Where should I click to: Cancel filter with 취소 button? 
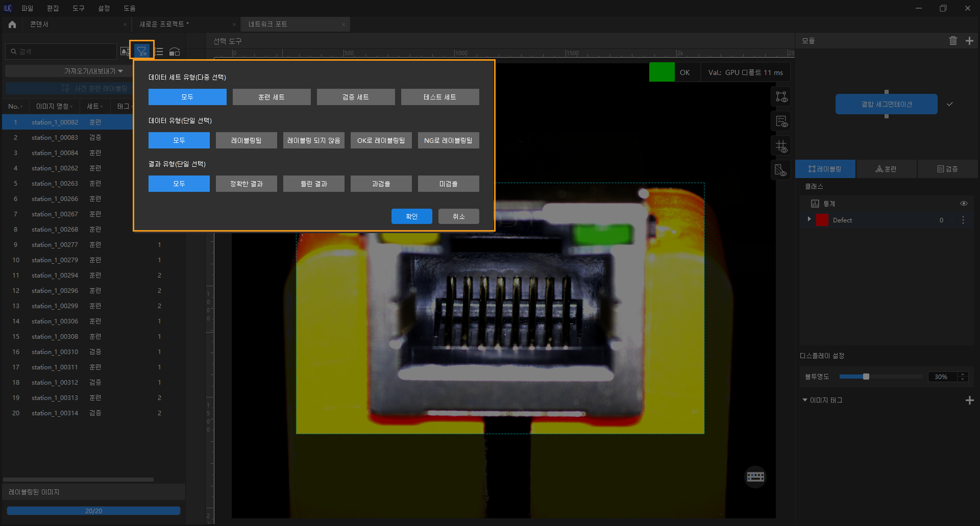459,216
